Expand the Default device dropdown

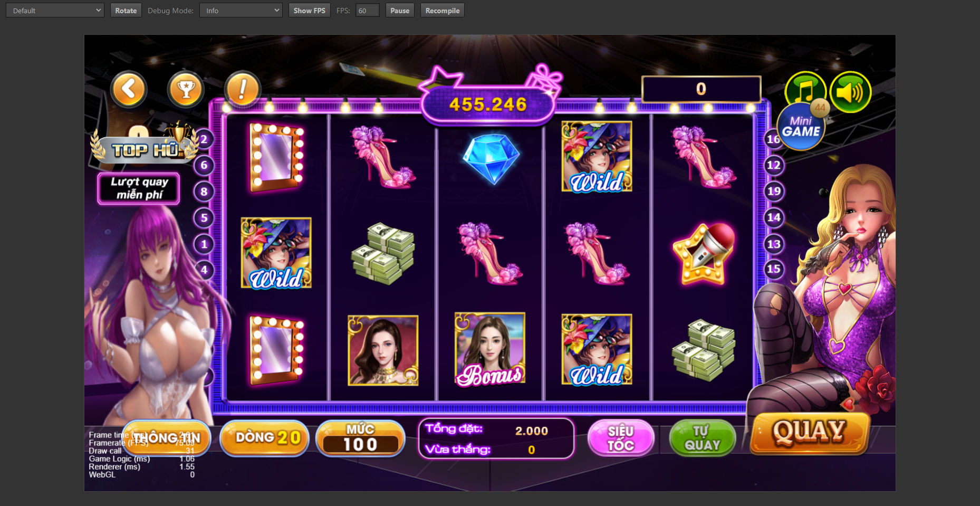(x=55, y=11)
